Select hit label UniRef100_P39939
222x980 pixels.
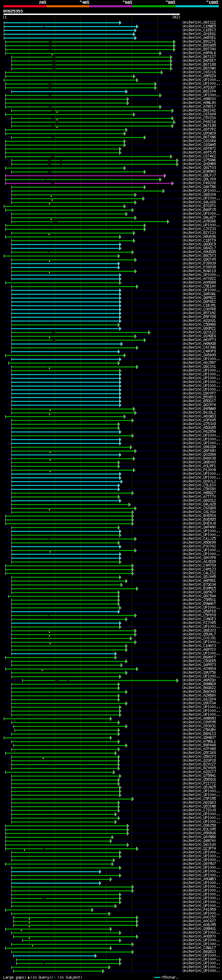(x=199, y=264)
